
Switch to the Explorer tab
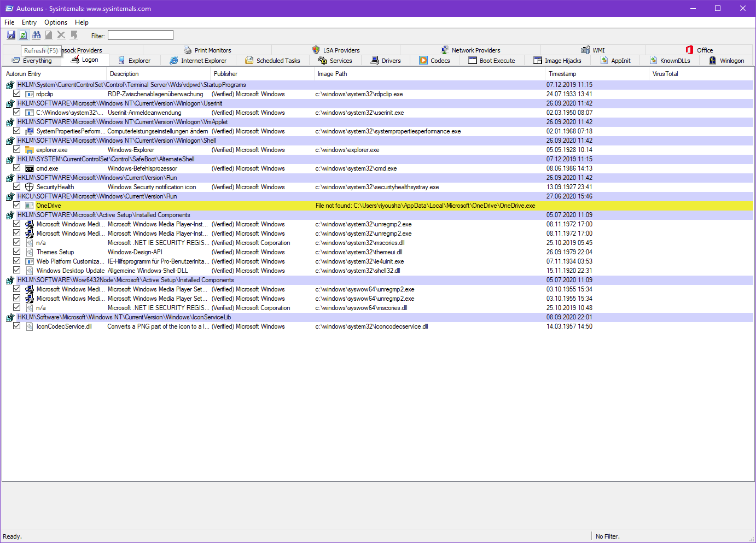tap(135, 61)
